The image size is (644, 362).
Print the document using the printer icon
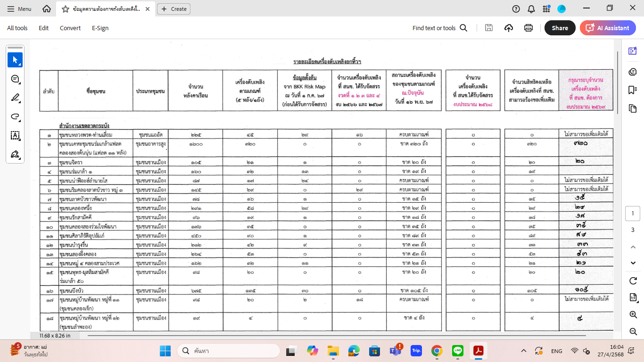pyautogui.click(x=528, y=28)
